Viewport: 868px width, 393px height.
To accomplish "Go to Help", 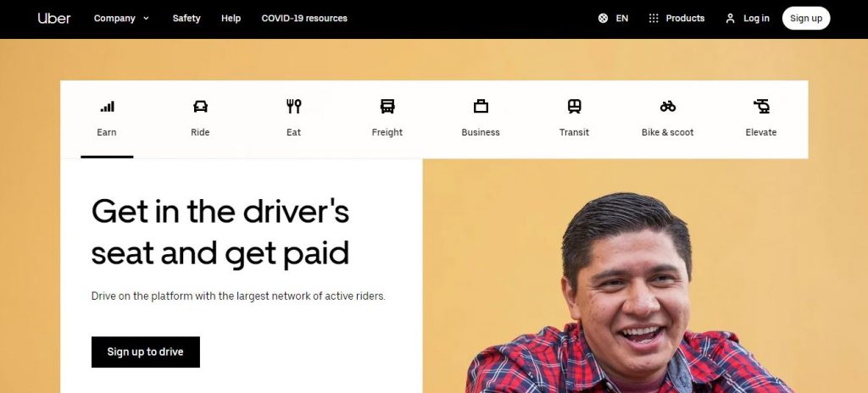I will click(x=231, y=19).
